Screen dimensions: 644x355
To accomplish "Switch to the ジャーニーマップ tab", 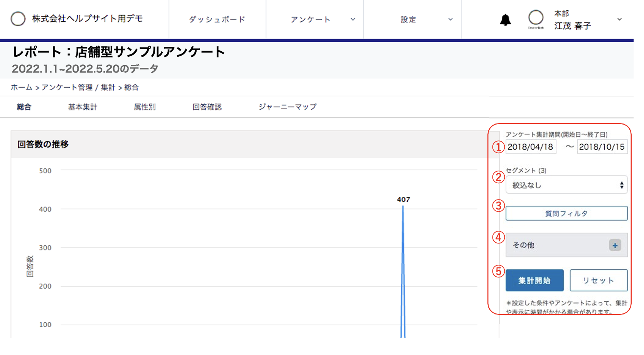I will click(x=288, y=107).
